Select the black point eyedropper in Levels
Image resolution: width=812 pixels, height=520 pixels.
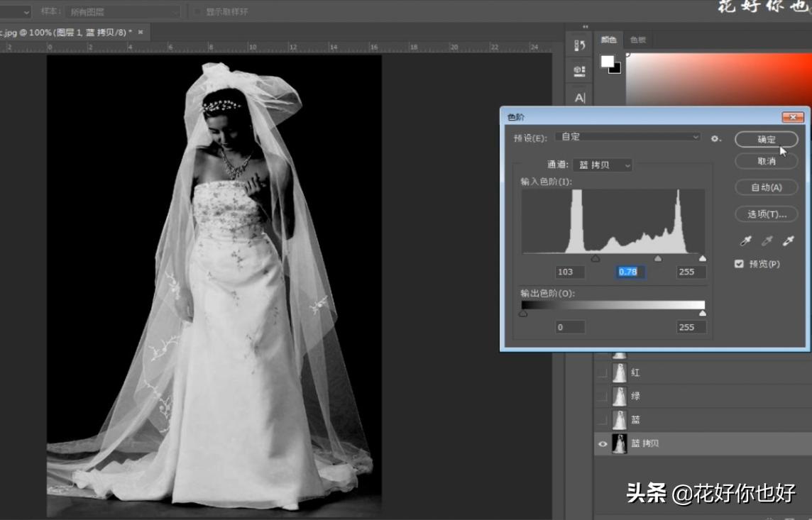(x=745, y=241)
